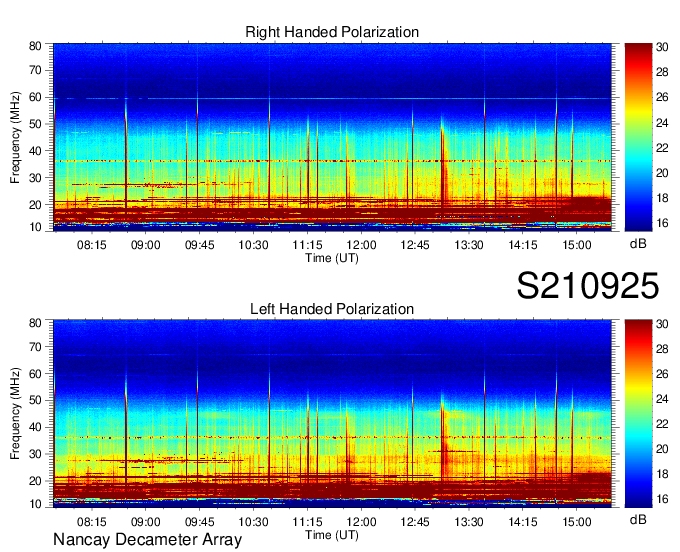
Task: Click the 09:45 tick under Left Handed plot
Action: click(199, 522)
